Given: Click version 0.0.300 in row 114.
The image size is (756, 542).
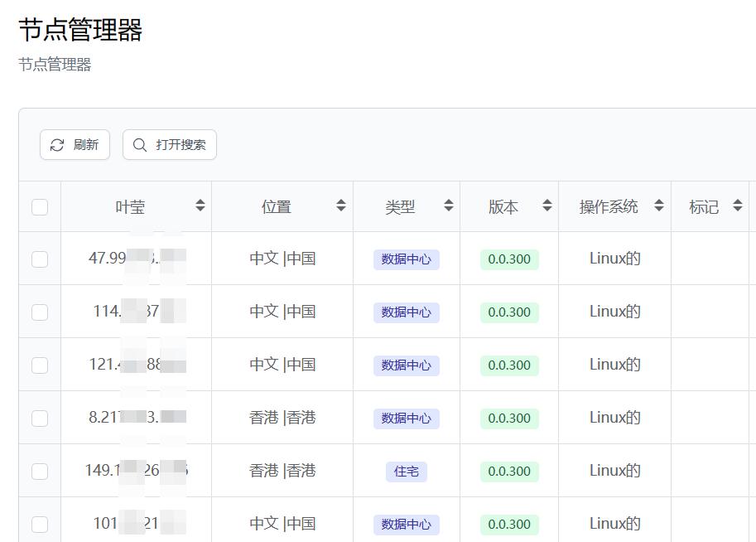Looking at the screenshot, I should [x=509, y=312].
